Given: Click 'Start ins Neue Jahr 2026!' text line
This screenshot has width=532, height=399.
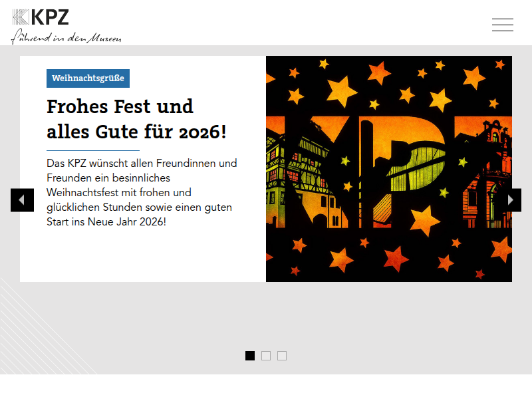Looking at the screenshot, I should point(106,222).
